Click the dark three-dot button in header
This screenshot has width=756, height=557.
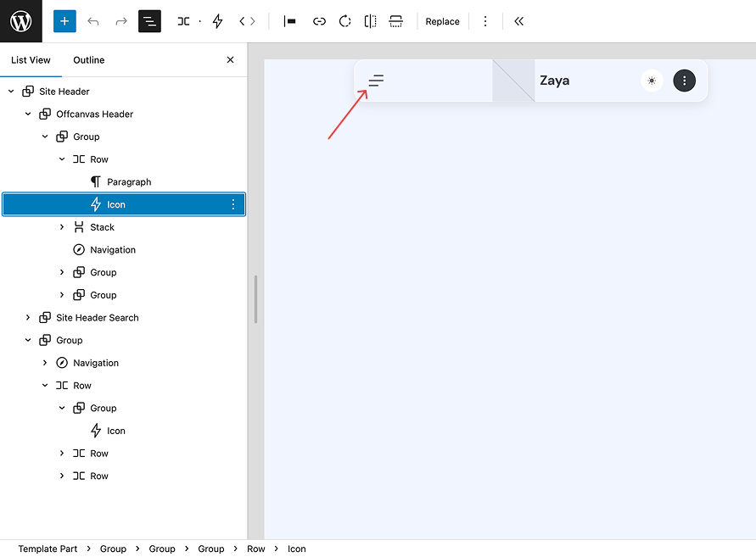pyautogui.click(x=684, y=81)
